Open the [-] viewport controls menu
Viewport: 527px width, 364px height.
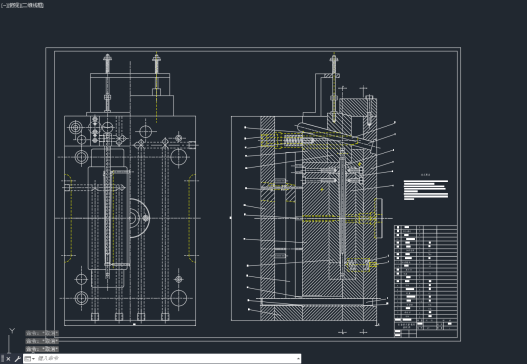point(4,5)
